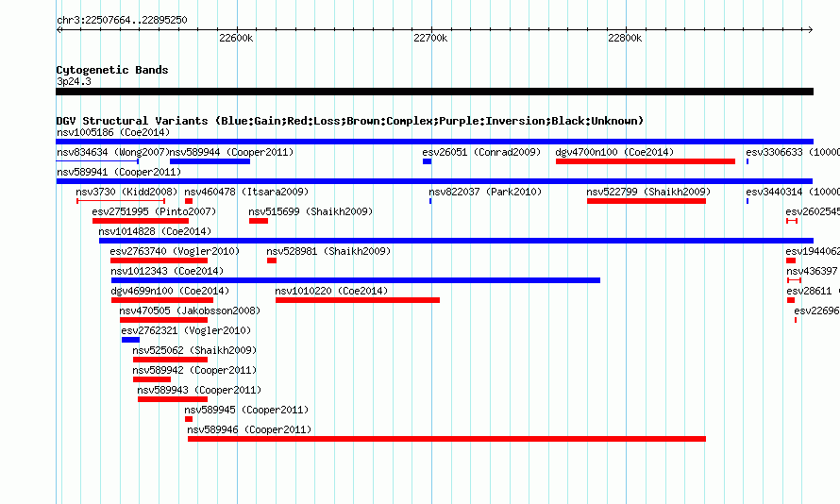Select the nsv1012343 blue gain bar
The image size is (840, 504).
click(356, 280)
